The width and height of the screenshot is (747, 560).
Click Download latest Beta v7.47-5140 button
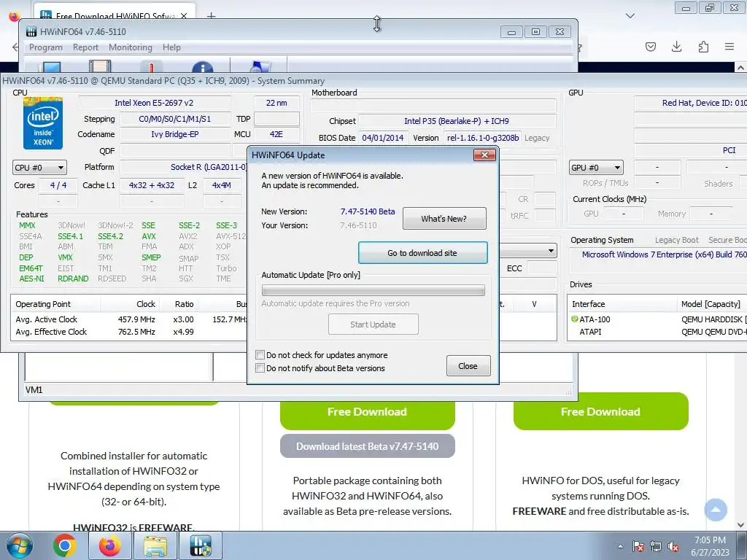pyautogui.click(x=368, y=446)
